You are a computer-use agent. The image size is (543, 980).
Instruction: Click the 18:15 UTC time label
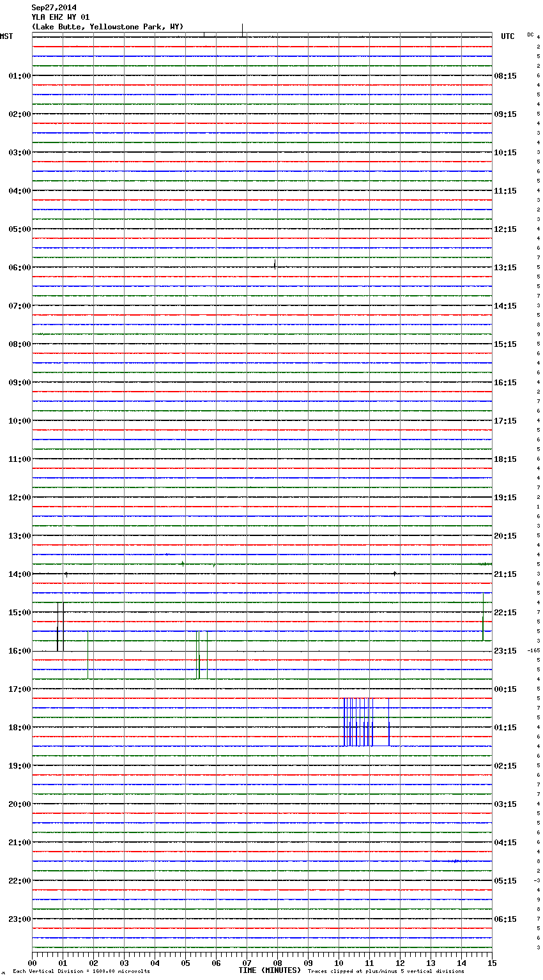click(505, 459)
